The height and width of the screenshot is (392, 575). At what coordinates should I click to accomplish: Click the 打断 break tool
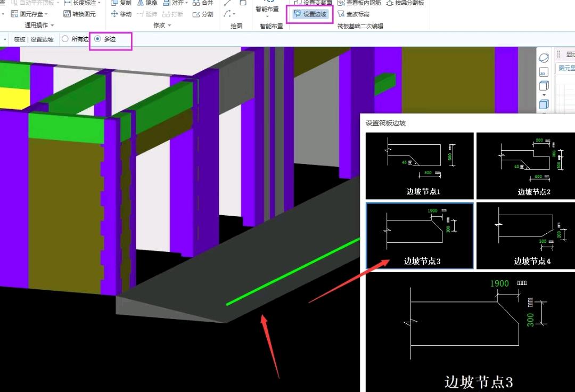[172, 14]
